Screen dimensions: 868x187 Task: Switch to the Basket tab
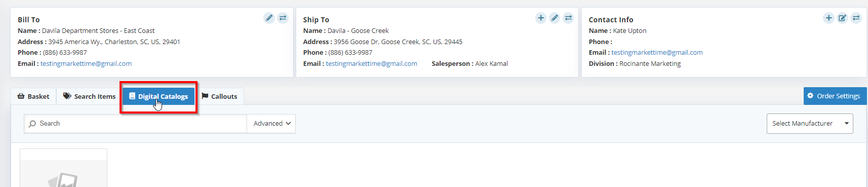coord(33,96)
